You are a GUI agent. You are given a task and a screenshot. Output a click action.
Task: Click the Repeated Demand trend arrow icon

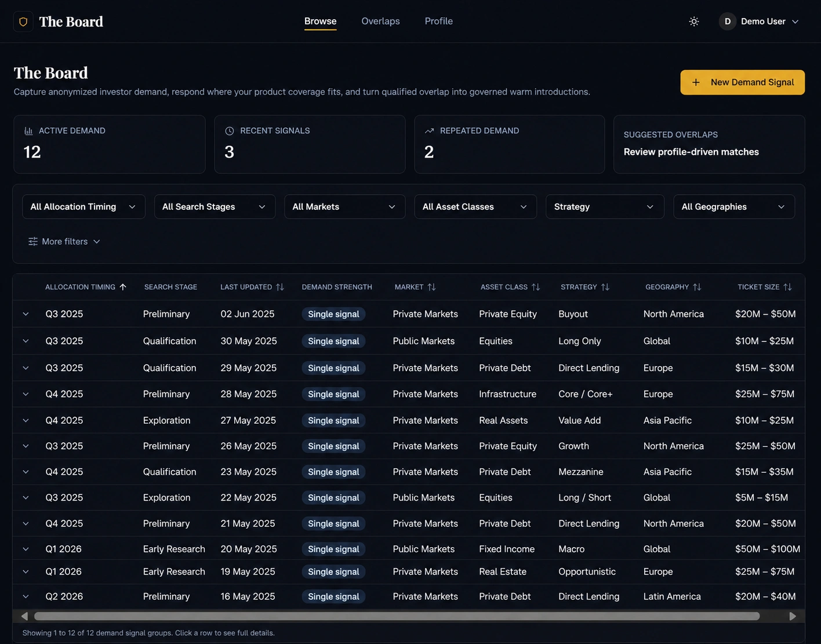[x=429, y=131]
